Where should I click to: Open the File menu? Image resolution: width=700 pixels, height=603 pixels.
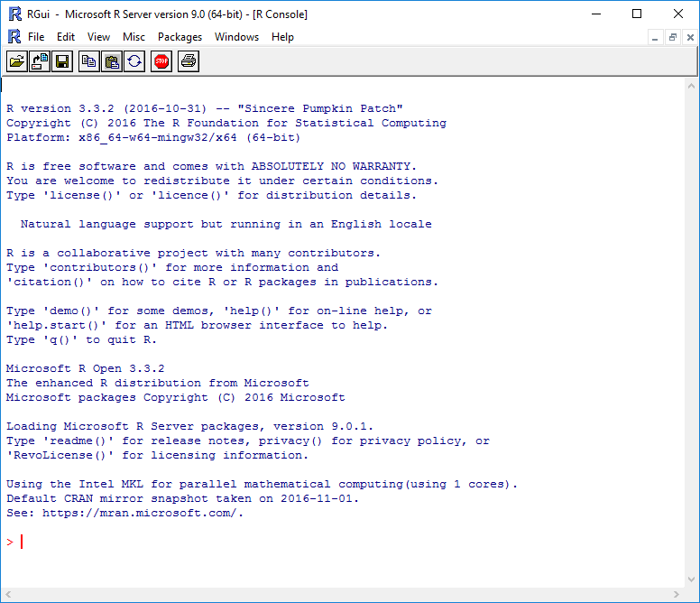tap(36, 37)
